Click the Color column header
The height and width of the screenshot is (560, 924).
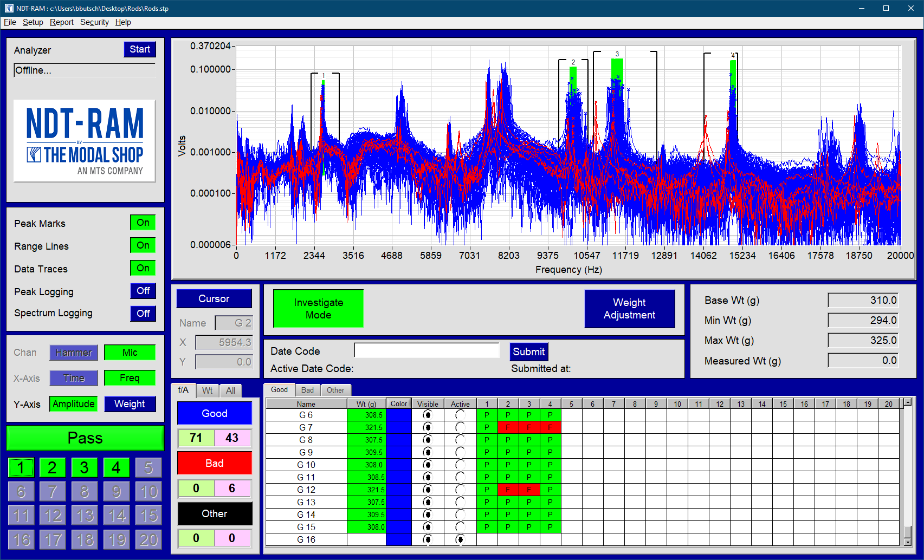(x=399, y=403)
